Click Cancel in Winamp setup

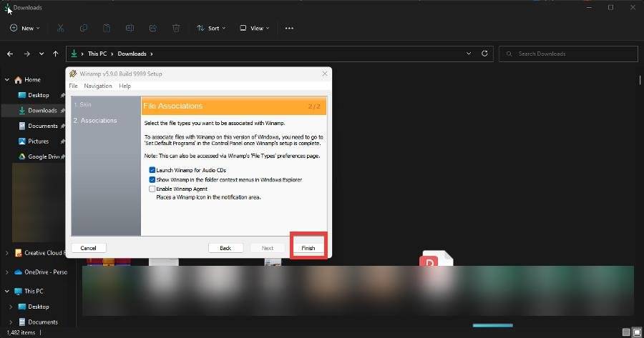pos(88,248)
